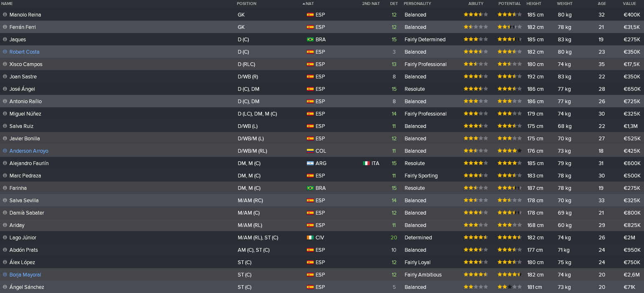Click Colombia flag for Anderson Arroyo

(310, 151)
